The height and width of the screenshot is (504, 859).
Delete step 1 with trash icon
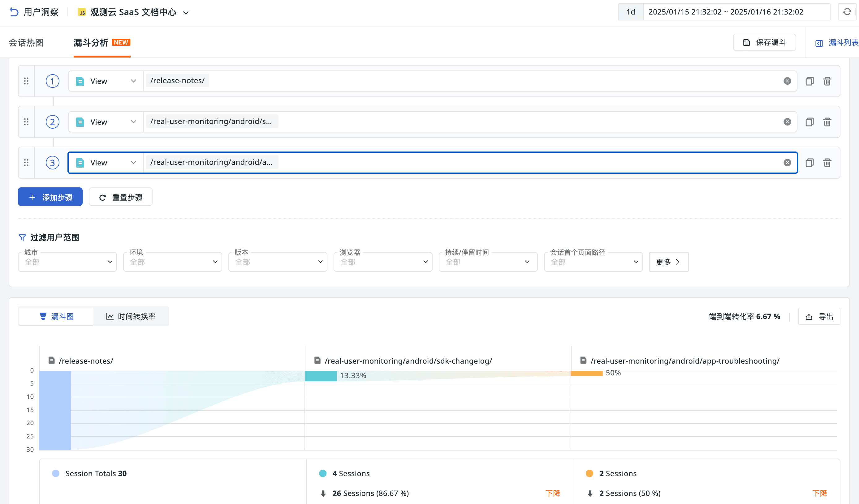[827, 81]
